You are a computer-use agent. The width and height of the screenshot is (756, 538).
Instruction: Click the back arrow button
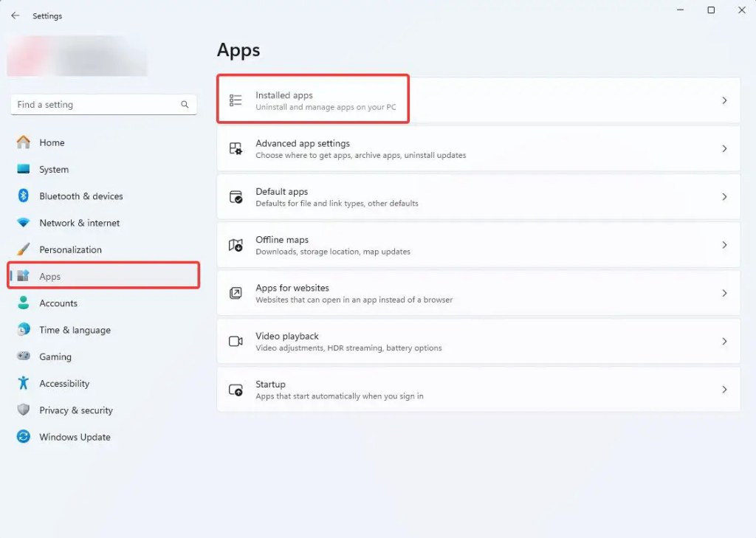15,15
